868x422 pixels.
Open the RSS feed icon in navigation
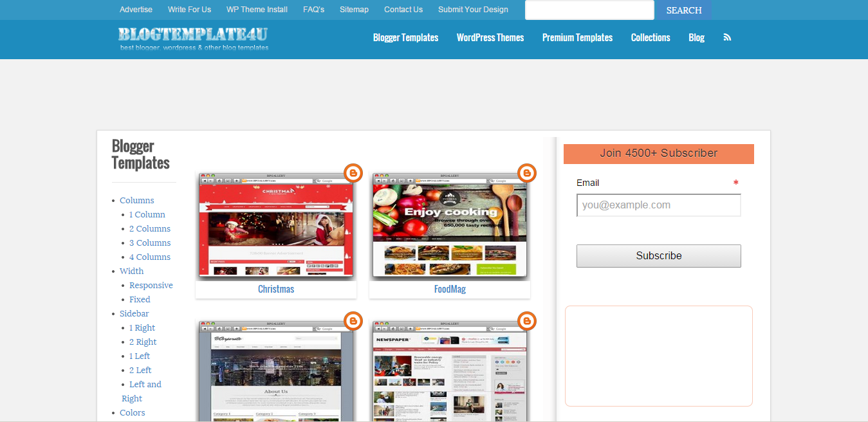pyautogui.click(x=727, y=37)
